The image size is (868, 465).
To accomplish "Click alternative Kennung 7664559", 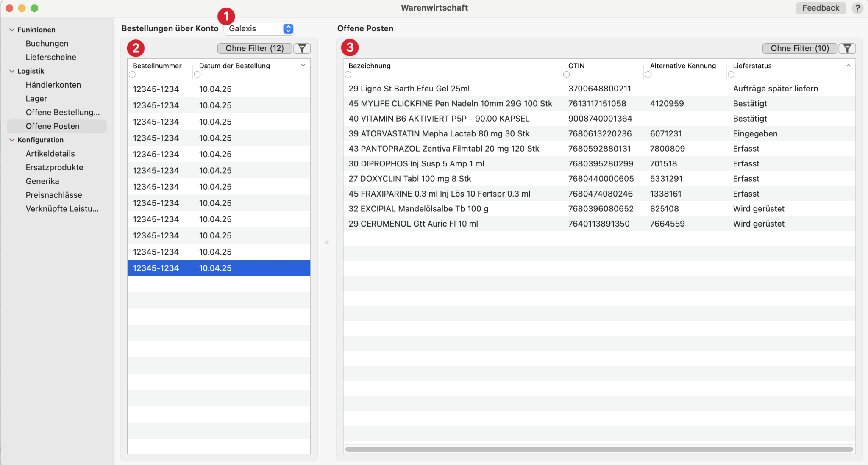I will [x=668, y=224].
